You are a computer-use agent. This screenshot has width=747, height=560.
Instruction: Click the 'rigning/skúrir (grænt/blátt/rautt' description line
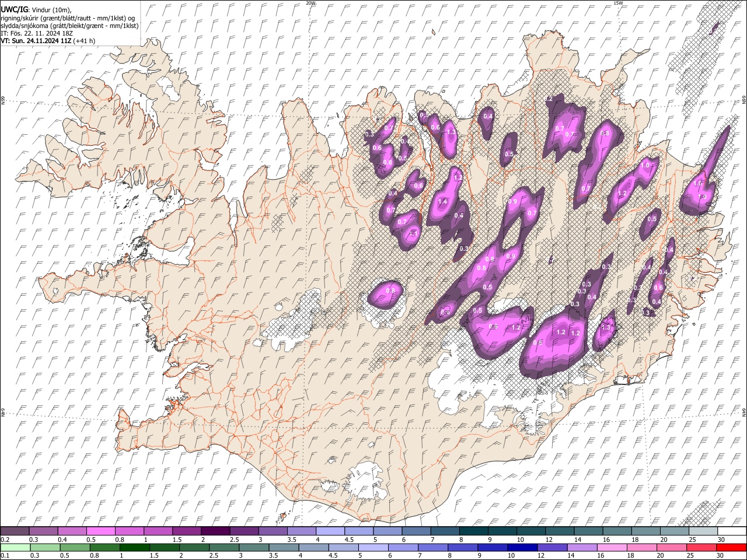pyautogui.click(x=68, y=18)
